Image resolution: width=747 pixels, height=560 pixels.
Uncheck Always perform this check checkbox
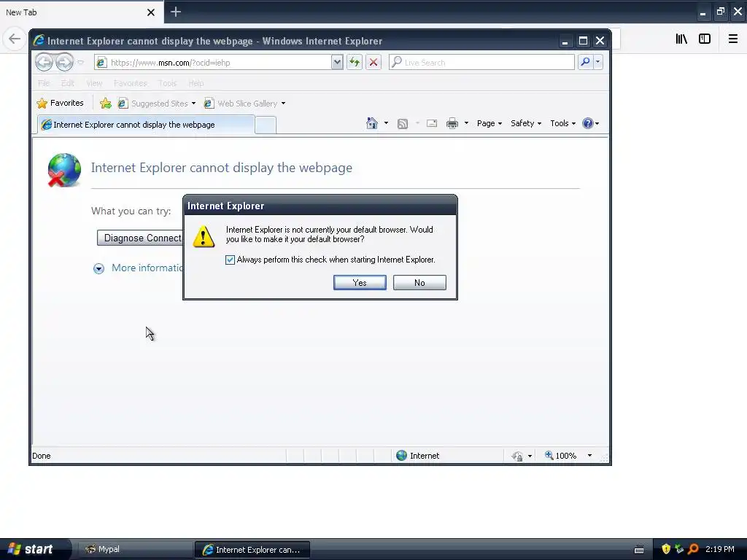point(230,260)
